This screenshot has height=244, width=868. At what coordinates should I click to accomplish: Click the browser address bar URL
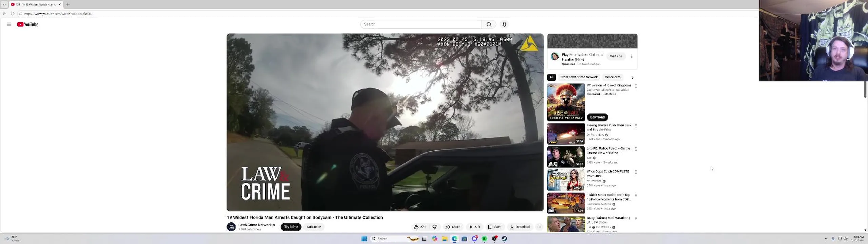point(59,14)
